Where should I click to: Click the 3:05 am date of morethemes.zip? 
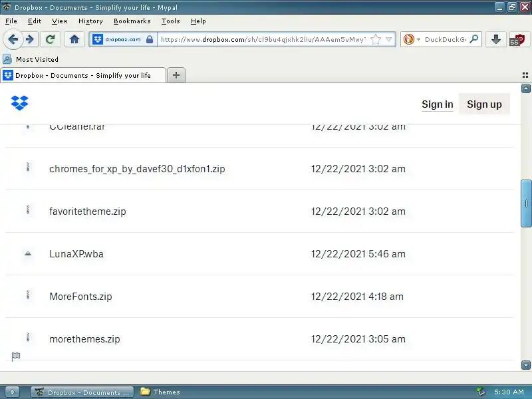point(358,339)
